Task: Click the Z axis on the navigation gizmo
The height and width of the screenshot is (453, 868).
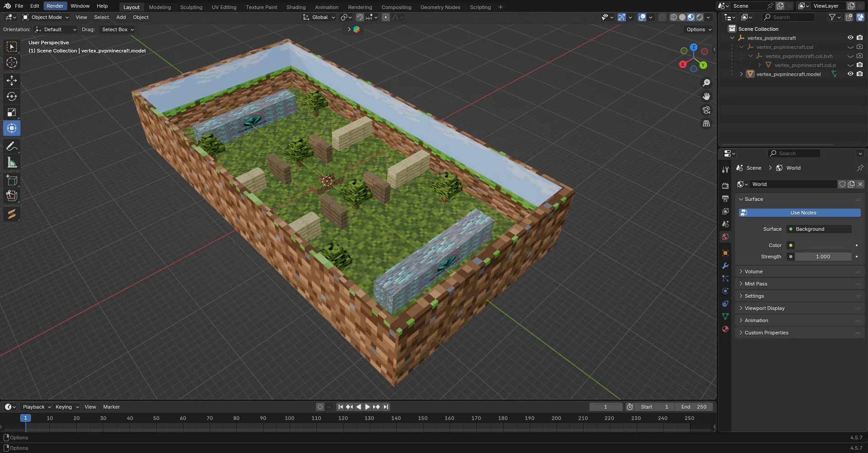Action: tap(694, 47)
